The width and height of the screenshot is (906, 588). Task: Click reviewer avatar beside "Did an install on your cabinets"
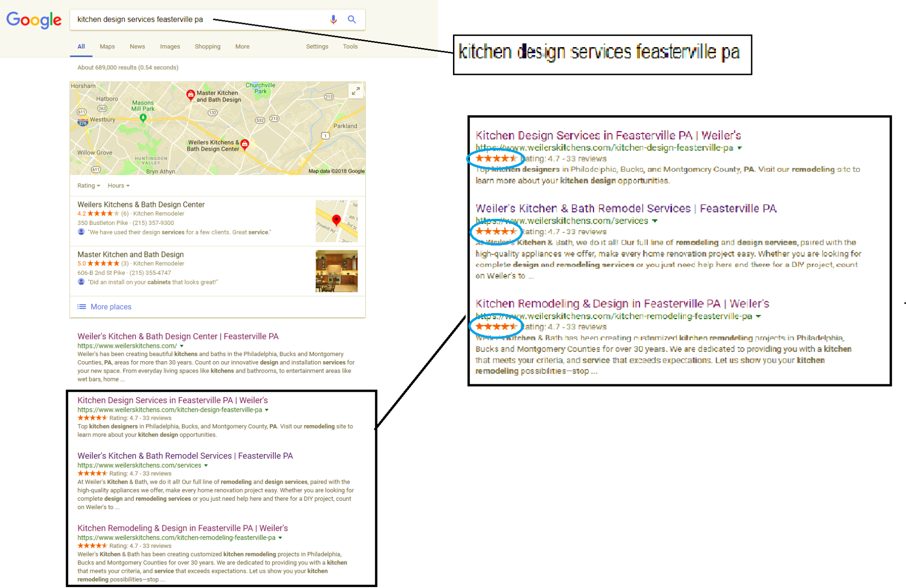pyautogui.click(x=81, y=282)
